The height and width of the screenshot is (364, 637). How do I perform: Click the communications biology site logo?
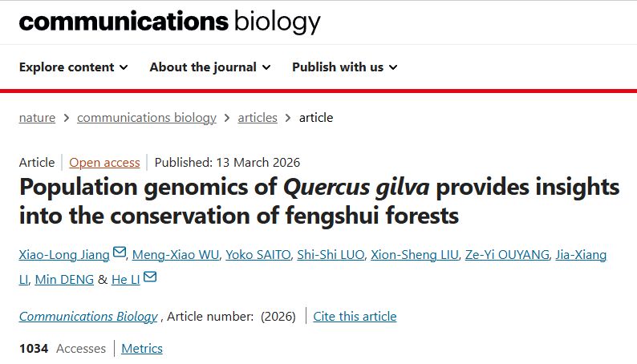[x=169, y=22]
